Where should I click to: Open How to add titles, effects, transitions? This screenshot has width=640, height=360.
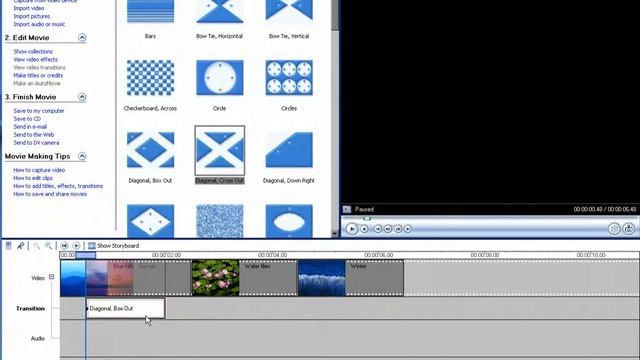pos(58,186)
